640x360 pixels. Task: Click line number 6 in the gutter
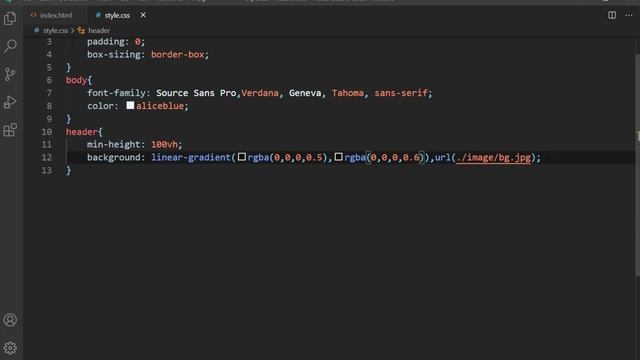pos(49,80)
